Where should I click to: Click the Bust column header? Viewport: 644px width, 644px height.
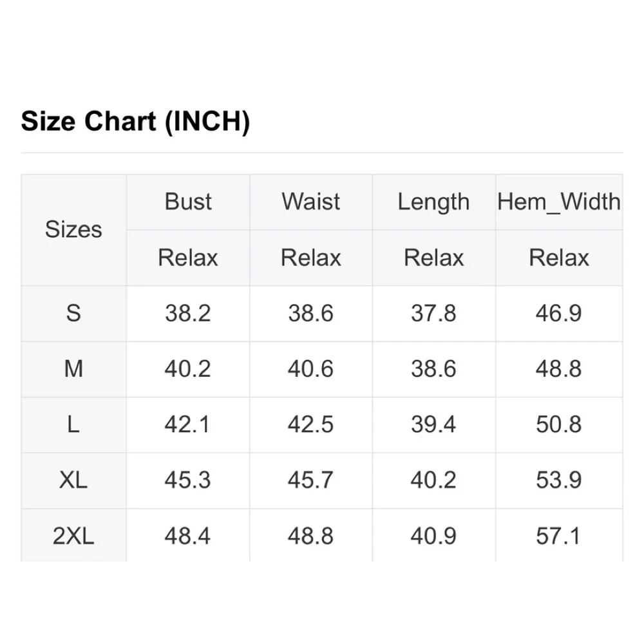[188, 202]
